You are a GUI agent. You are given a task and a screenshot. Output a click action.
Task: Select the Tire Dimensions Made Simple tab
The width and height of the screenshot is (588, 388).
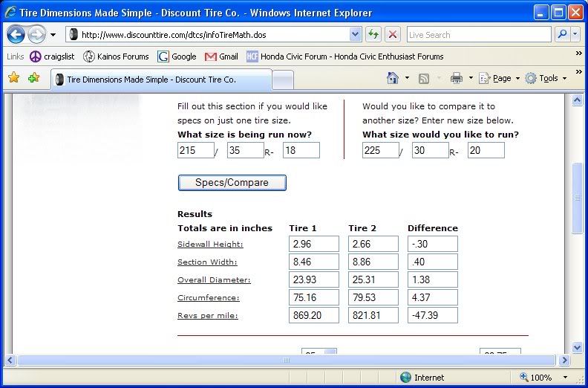(161, 80)
